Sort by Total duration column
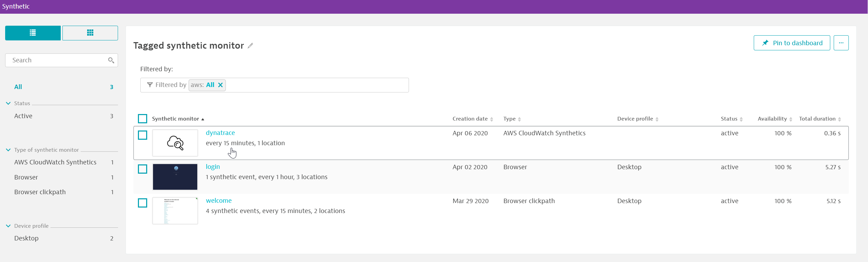 point(820,119)
